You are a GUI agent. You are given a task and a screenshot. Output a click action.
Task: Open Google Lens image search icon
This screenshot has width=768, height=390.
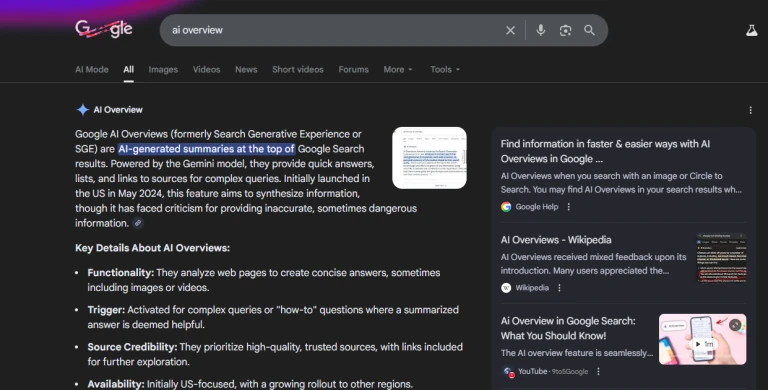[565, 30]
